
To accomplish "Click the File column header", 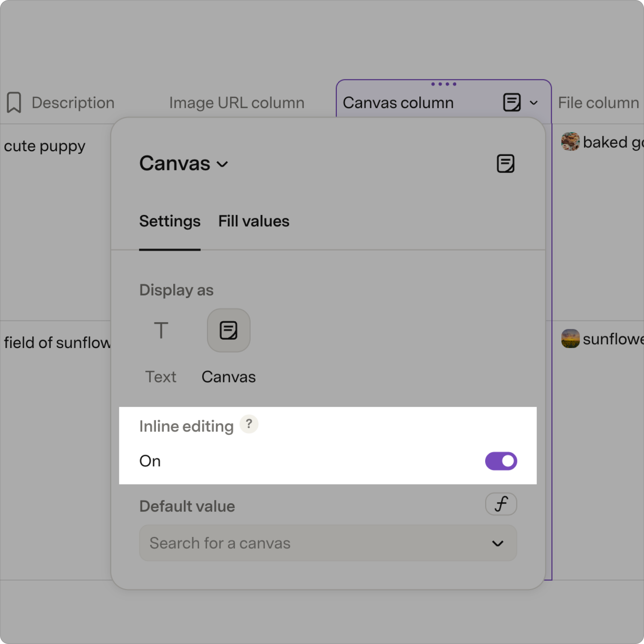I will click(x=598, y=103).
